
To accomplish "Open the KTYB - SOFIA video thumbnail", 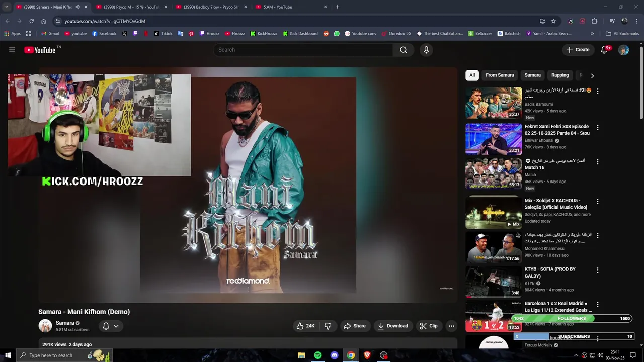I will tap(494, 282).
